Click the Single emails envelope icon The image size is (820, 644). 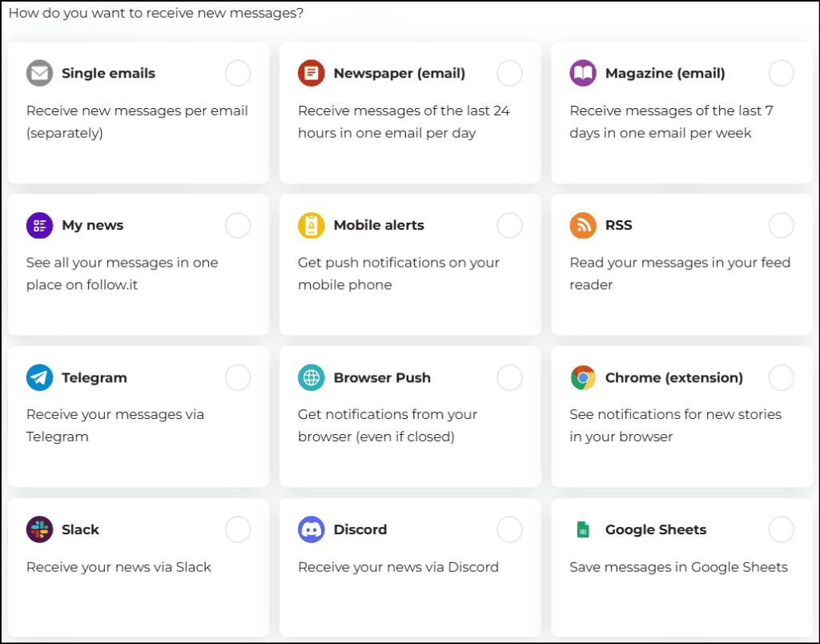click(x=40, y=73)
